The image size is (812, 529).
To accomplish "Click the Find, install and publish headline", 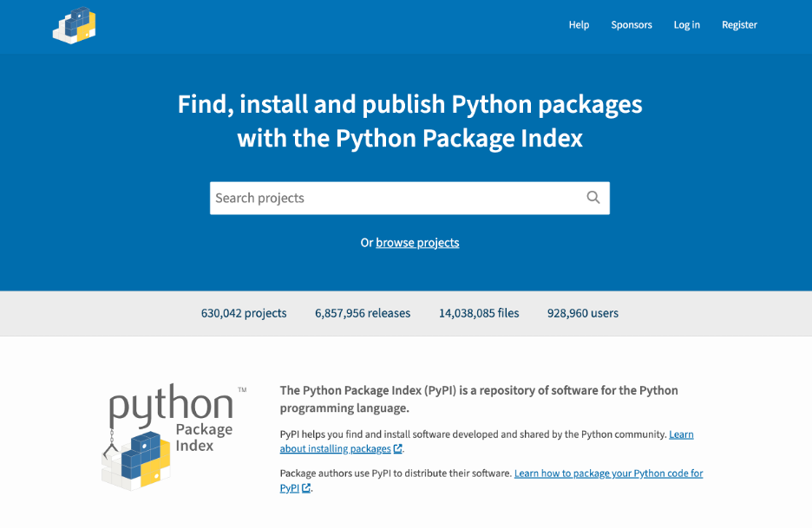I will [x=409, y=121].
